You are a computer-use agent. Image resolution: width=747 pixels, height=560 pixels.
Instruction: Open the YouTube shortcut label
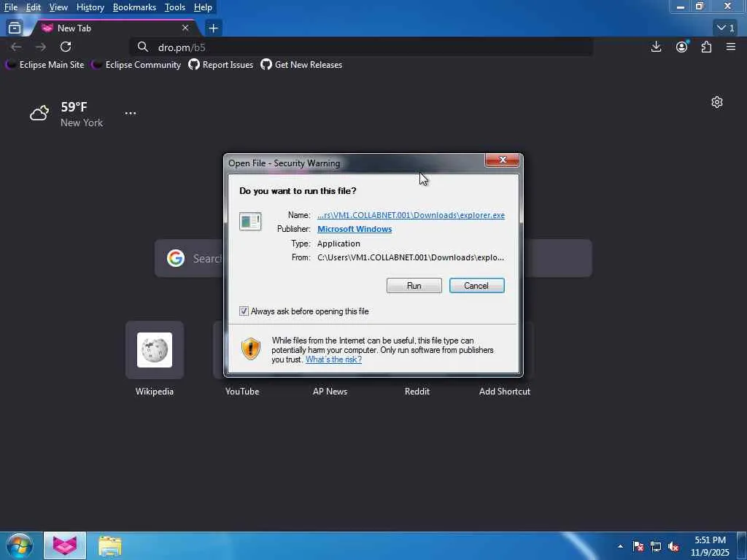coord(242,392)
